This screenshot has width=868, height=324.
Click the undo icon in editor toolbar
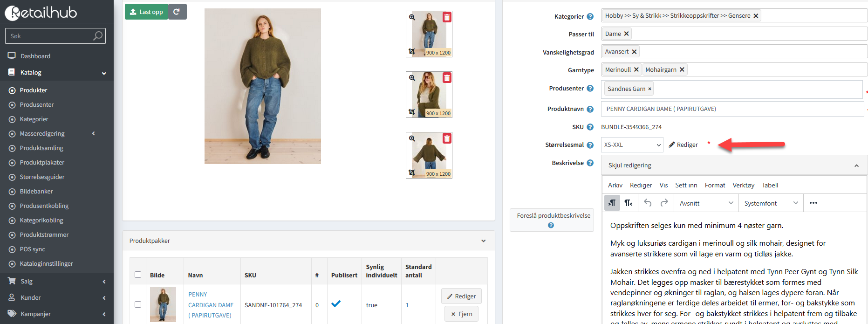(648, 203)
